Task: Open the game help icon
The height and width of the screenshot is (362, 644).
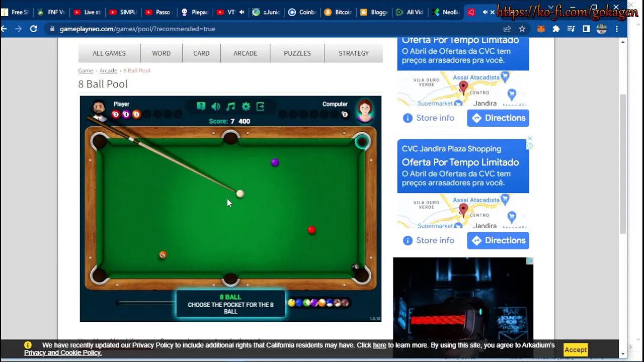Action: pos(201,106)
